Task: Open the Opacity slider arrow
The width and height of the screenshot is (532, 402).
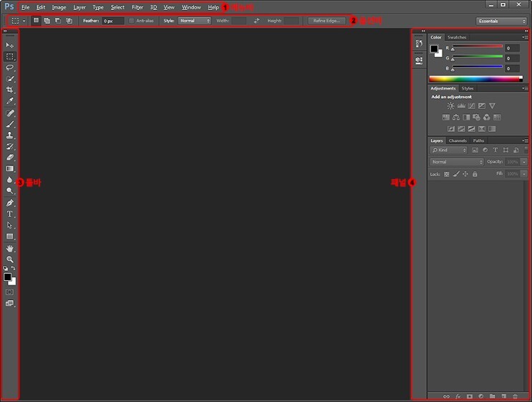Action: tap(524, 162)
